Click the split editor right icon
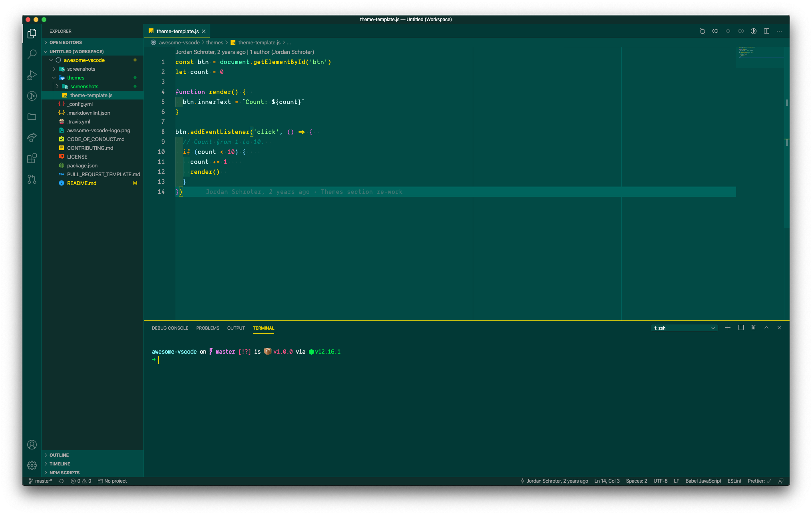 (x=766, y=31)
